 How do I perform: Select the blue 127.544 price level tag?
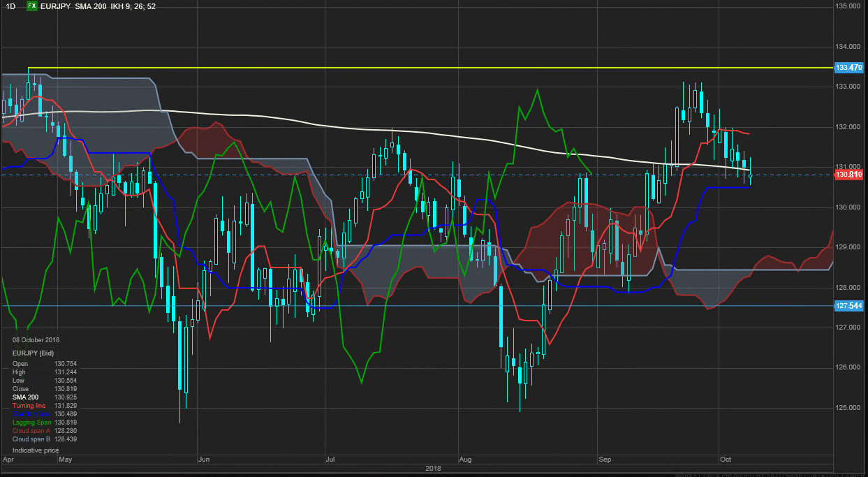(x=848, y=305)
